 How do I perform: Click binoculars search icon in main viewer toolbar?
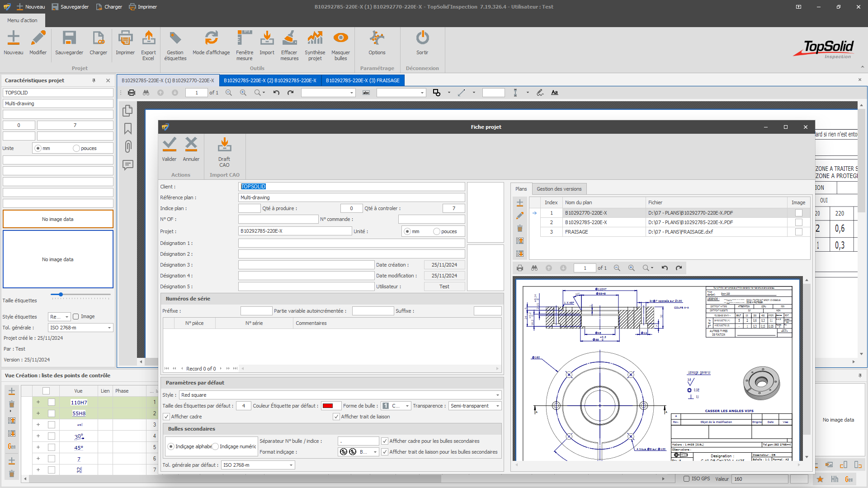coord(146,93)
